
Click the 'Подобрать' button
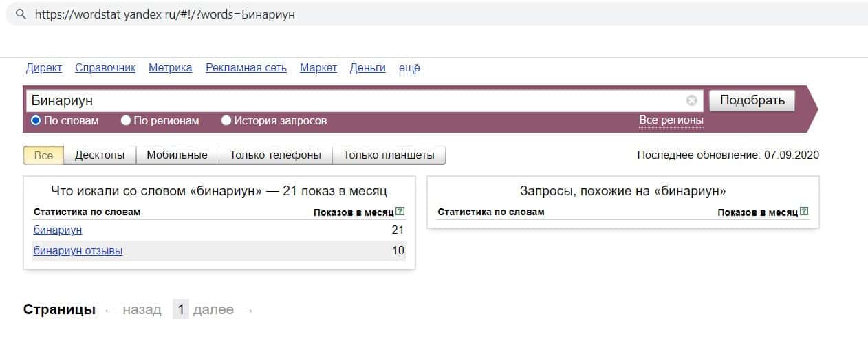click(752, 100)
